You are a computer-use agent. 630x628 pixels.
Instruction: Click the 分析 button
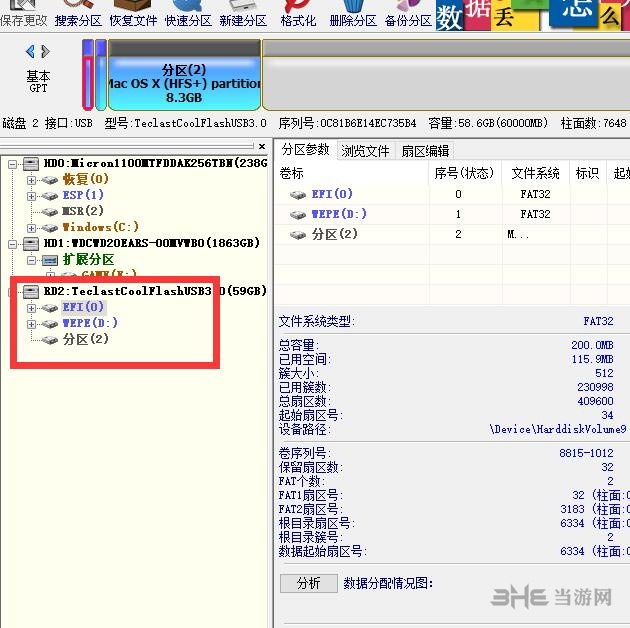[x=309, y=583]
